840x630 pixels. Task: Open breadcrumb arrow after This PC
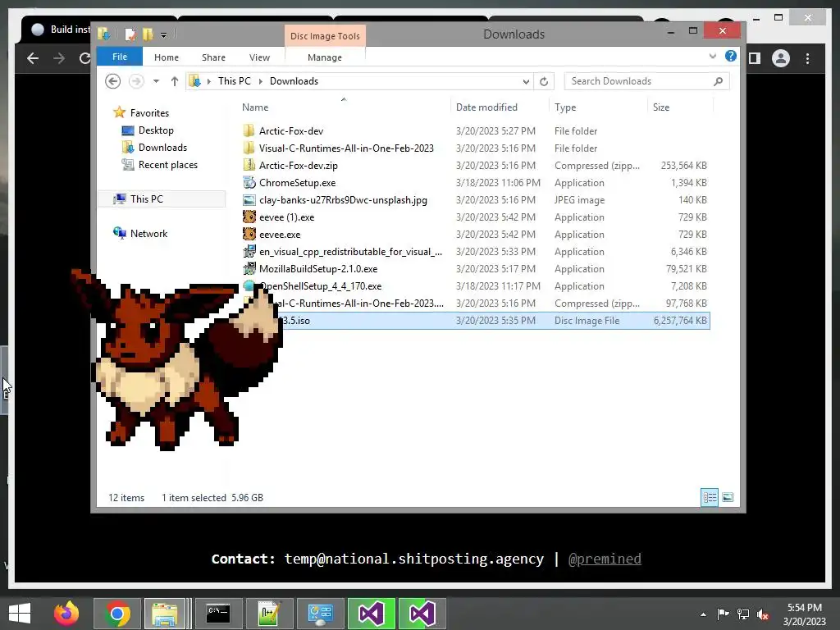[260, 81]
